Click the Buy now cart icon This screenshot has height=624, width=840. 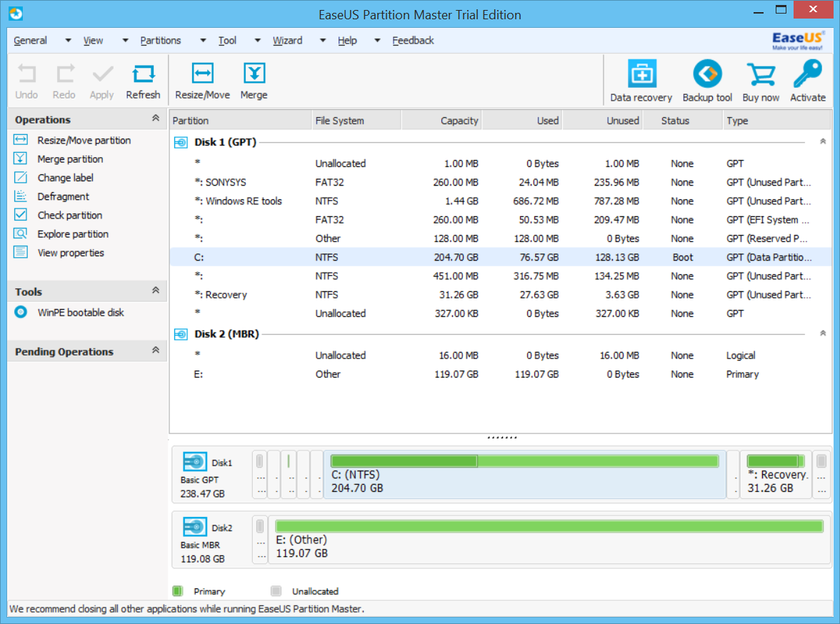coord(761,75)
